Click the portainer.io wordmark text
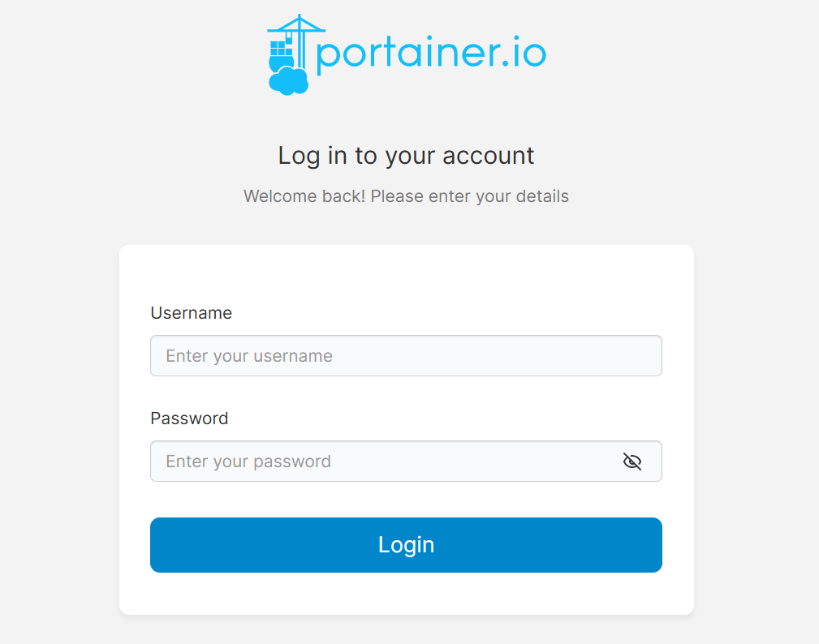The height and width of the screenshot is (644, 819). pos(430,54)
